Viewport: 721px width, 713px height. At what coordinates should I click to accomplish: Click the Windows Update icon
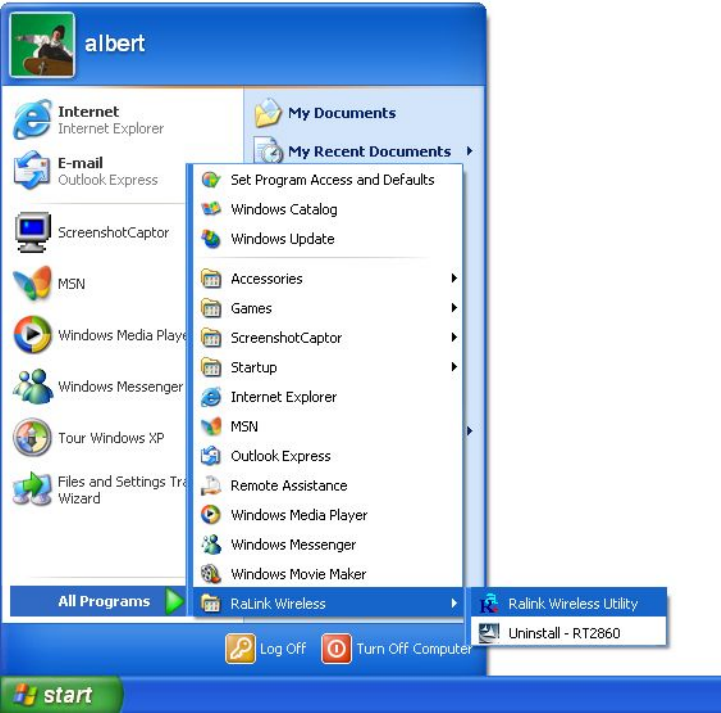click(x=211, y=239)
